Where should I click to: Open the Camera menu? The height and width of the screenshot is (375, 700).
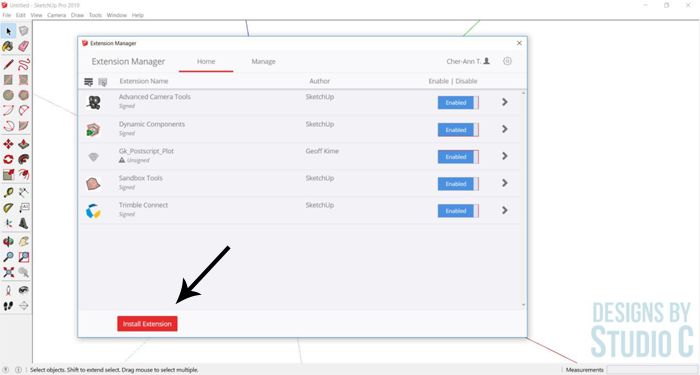[56, 15]
